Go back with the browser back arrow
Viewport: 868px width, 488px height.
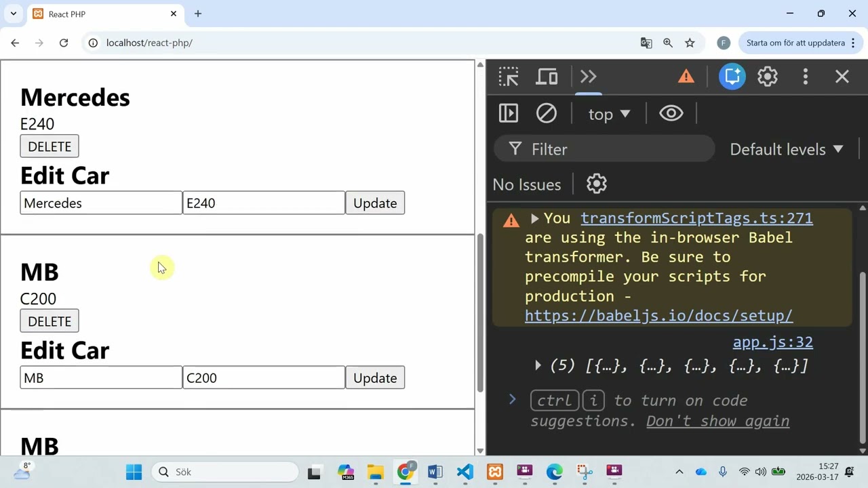pos(15,43)
